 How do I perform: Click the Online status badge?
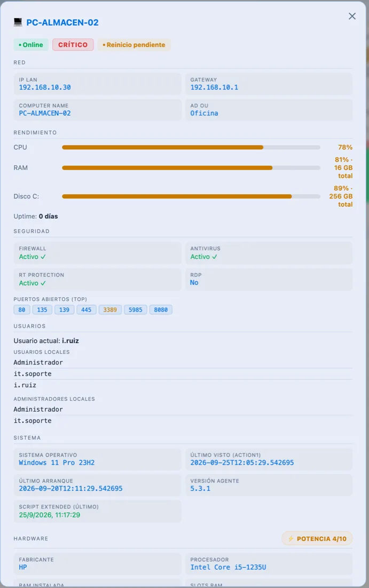pyautogui.click(x=31, y=44)
